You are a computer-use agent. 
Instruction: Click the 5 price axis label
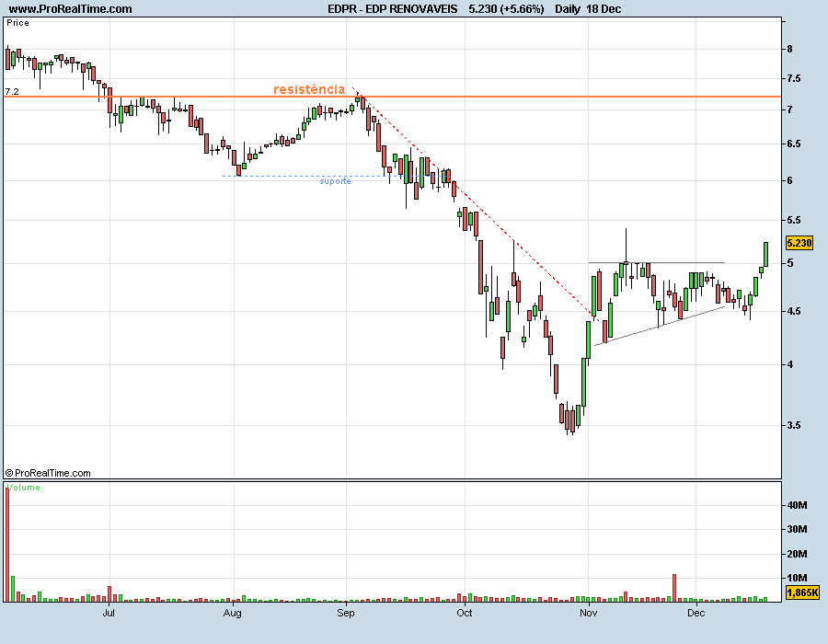coord(789,263)
